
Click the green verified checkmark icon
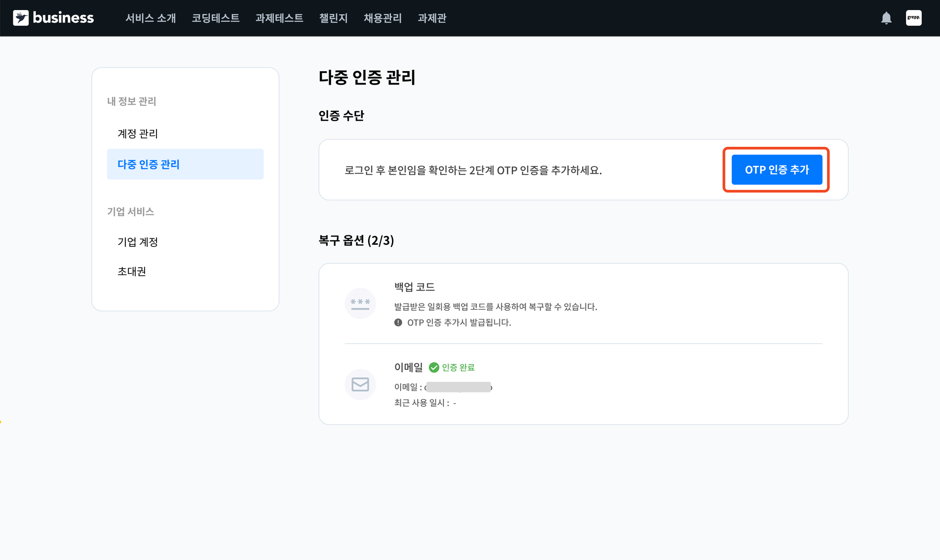434,367
